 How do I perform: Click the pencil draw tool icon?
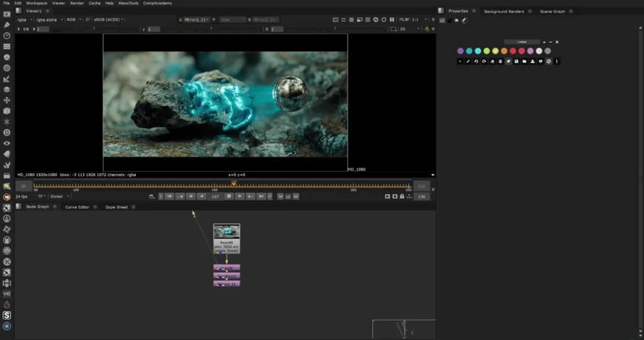468,61
